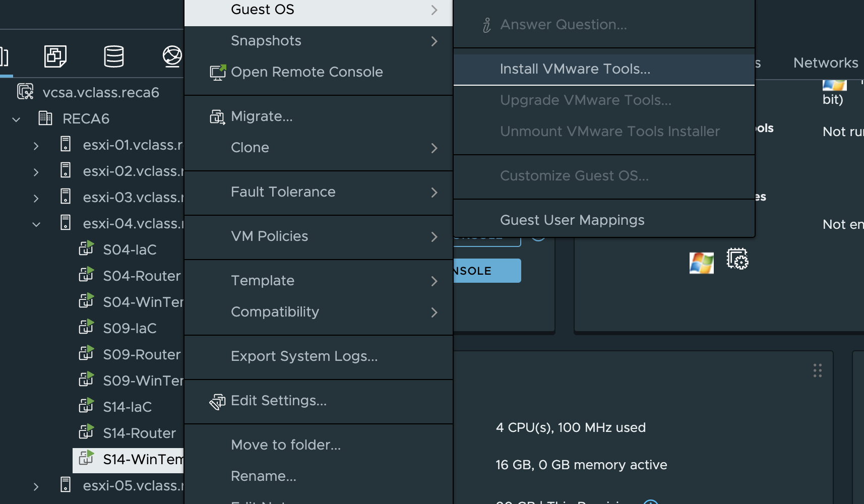
Task: Collapse the RECA6 datacenter tree
Action: 16,119
